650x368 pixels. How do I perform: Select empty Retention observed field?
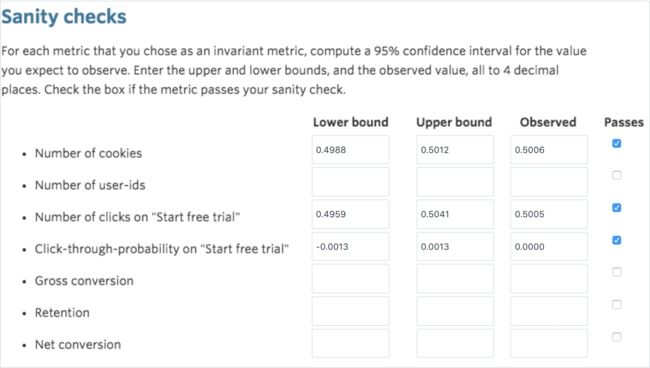coord(549,311)
